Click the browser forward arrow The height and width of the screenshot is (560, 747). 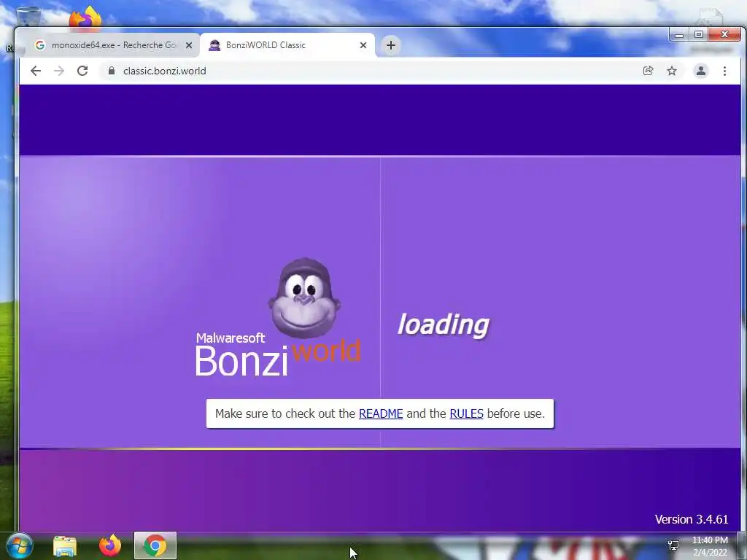click(x=59, y=71)
